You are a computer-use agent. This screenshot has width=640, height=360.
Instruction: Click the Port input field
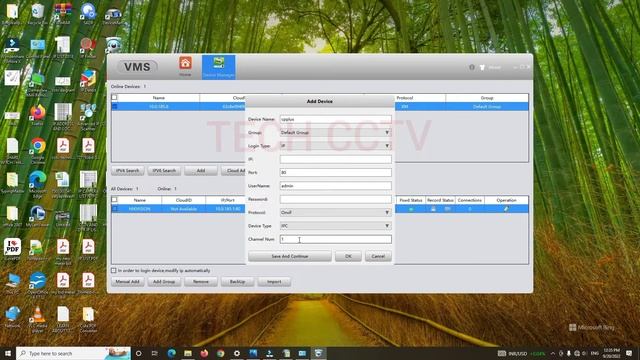(336, 173)
